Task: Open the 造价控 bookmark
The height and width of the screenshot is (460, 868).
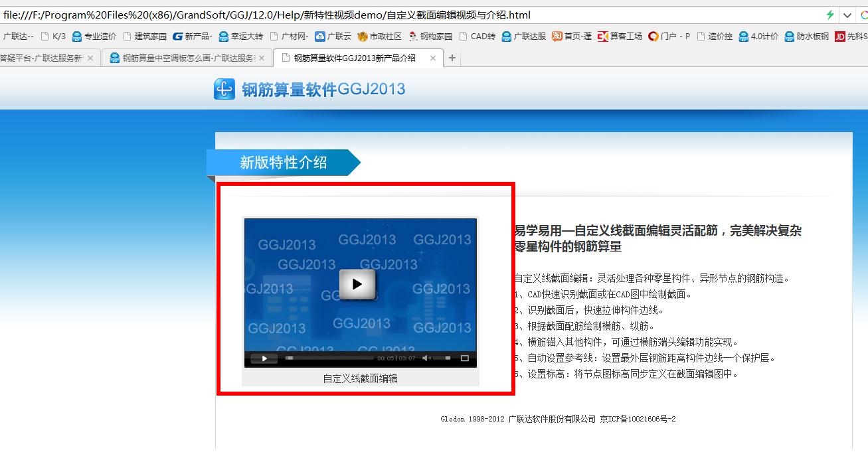Action: click(x=714, y=37)
